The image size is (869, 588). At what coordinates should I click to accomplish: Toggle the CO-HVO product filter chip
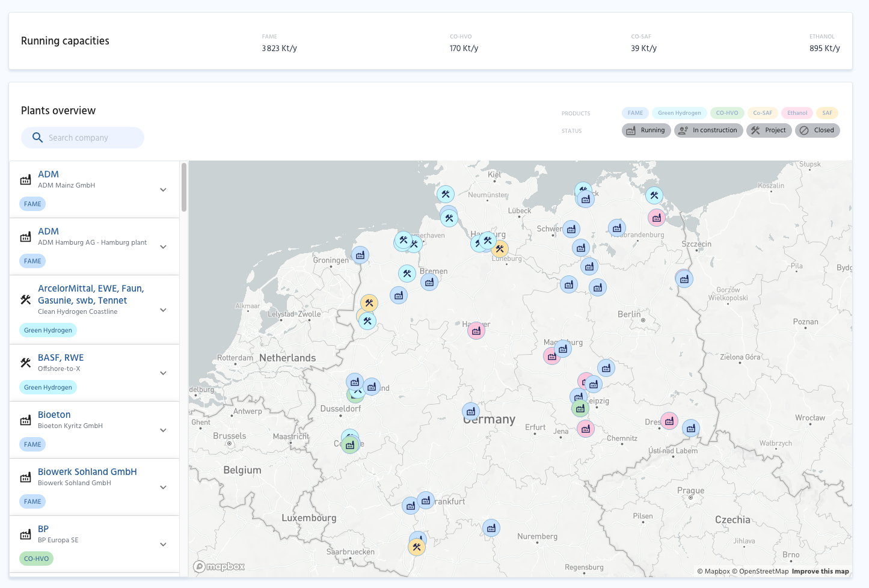pos(726,113)
